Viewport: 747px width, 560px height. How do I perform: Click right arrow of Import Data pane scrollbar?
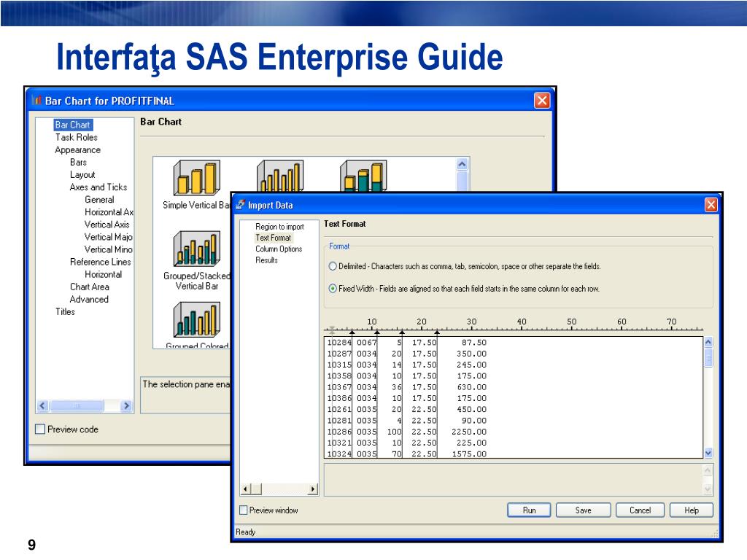tap(312, 489)
